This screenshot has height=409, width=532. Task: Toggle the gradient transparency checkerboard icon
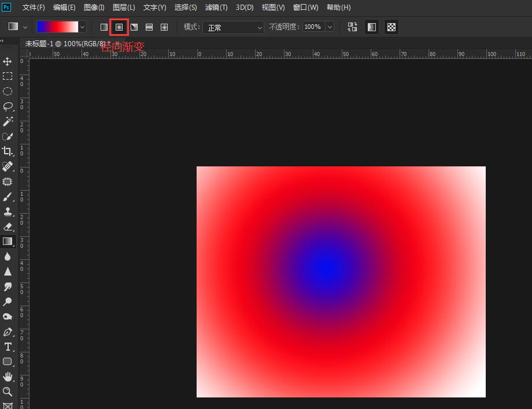pos(391,27)
